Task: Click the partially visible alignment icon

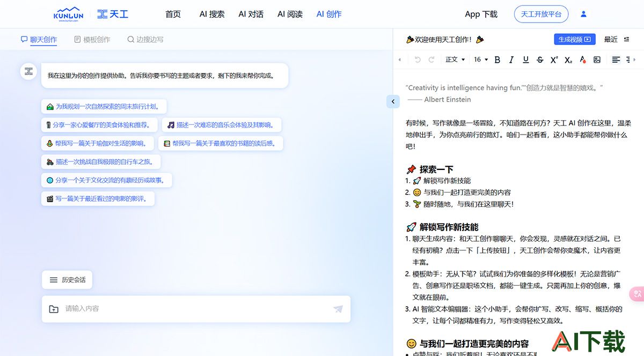Action: coord(629,60)
